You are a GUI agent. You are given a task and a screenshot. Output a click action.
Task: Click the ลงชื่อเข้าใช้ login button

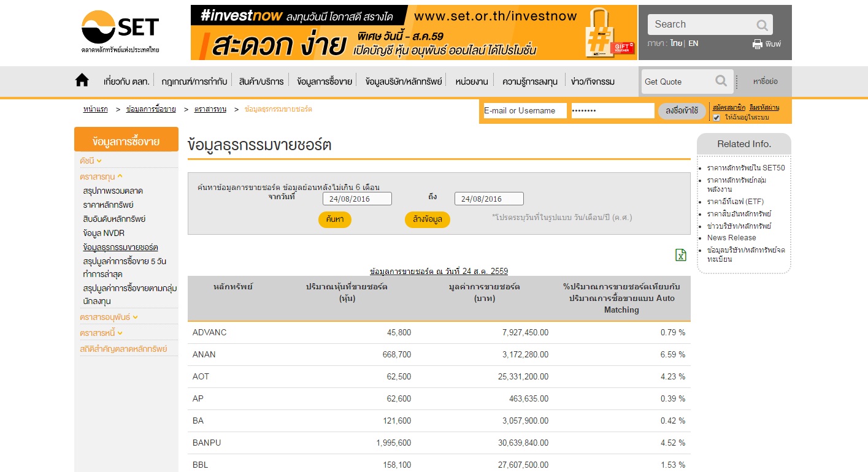pyautogui.click(x=682, y=111)
